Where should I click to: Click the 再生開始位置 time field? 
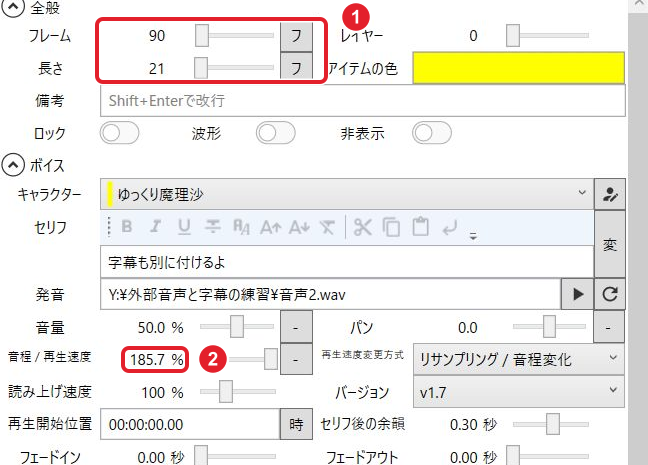(x=190, y=424)
